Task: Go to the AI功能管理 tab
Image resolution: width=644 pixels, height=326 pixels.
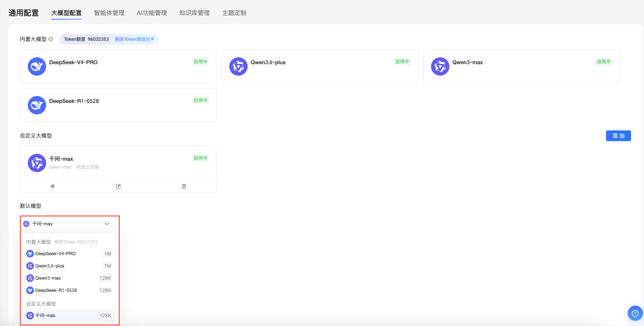Action: pyautogui.click(x=152, y=13)
